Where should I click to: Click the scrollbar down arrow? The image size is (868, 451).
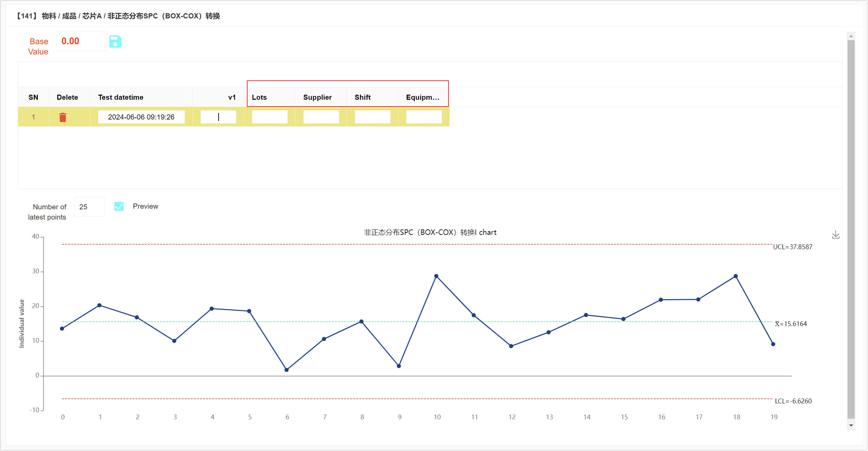pyautogui.click(x=851, y=425)
